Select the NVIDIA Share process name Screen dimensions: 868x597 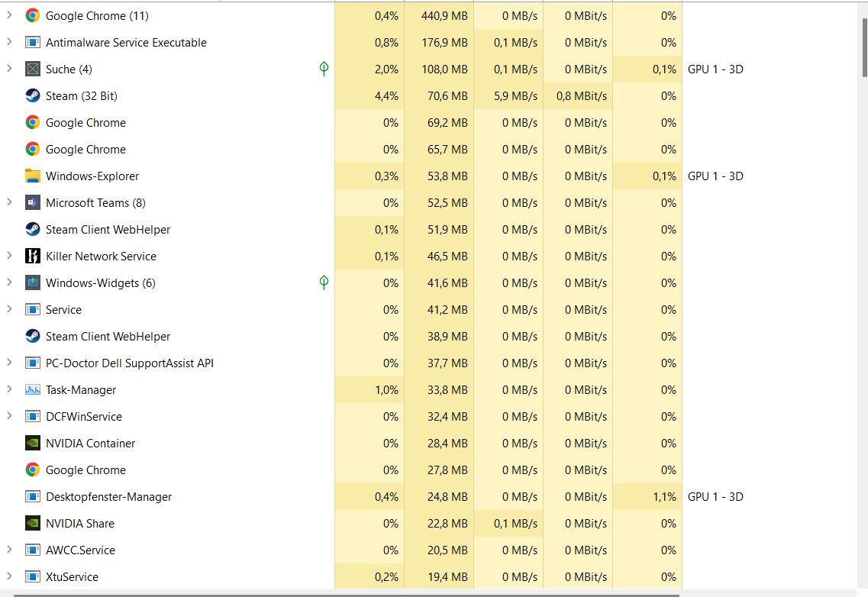tap(79, 524)
